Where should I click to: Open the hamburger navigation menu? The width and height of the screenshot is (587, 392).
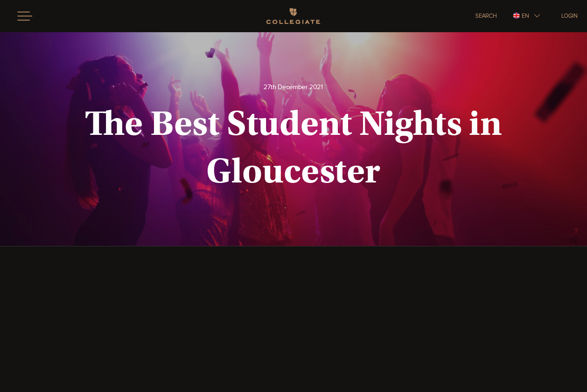[x=25, y=16]
